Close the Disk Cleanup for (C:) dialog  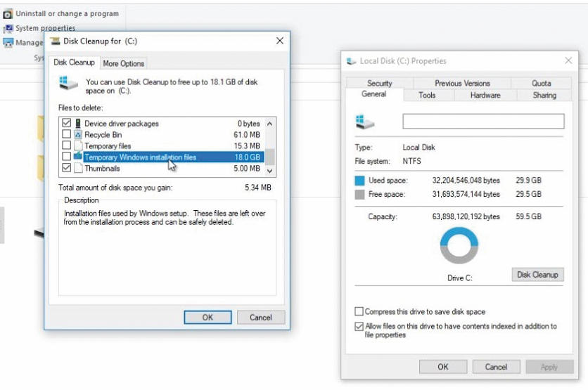(280, 41)
